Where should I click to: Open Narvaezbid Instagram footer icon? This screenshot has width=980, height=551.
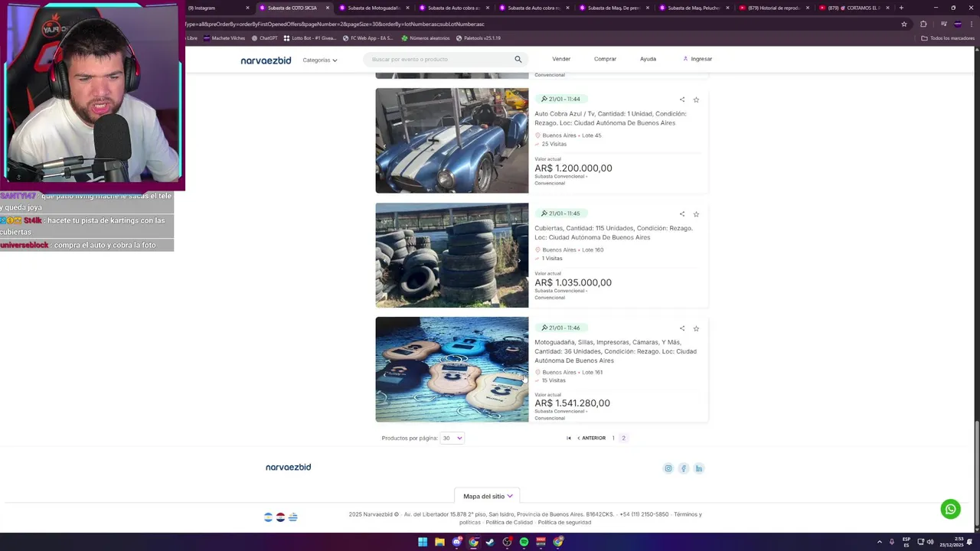pos(668,468)
